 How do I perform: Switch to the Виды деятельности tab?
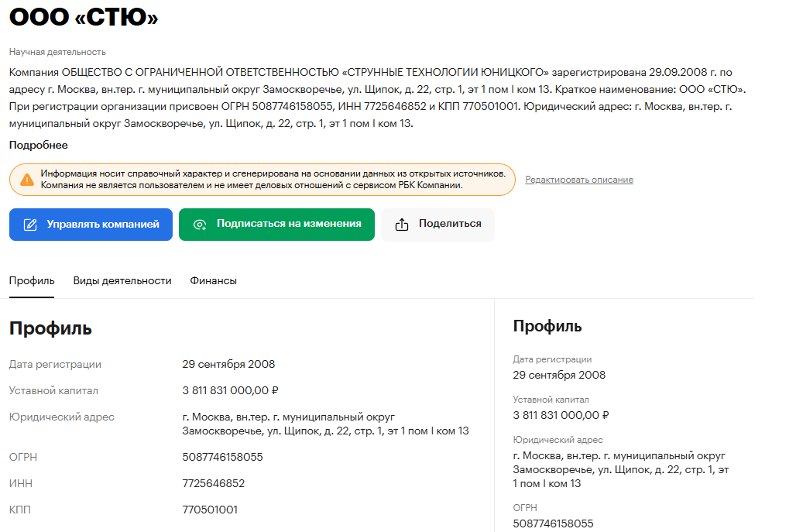point(122,281)
